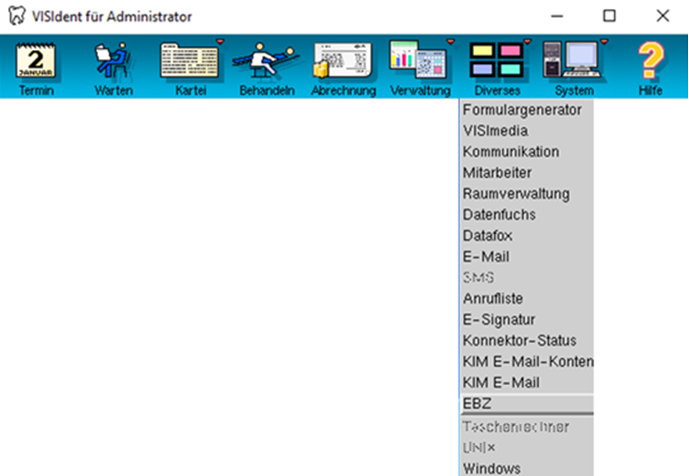Close the VISIdent window
This screenshot has height=476, width=689.
[x=662, y=16]
